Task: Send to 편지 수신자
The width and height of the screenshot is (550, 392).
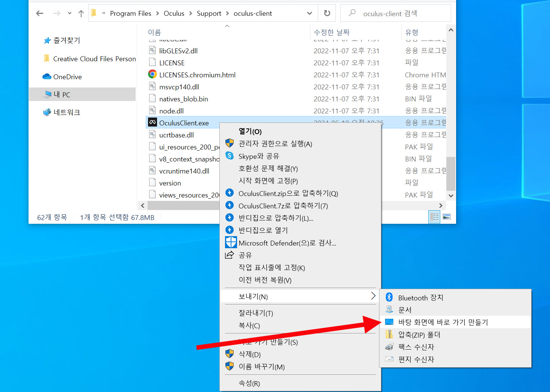Action: pyautogui.click(x=456, y=359)
